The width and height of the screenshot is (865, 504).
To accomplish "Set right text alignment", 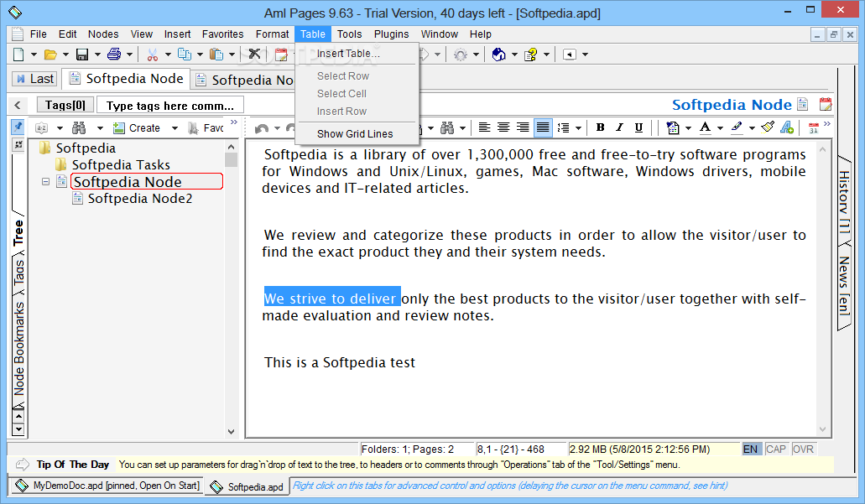I will (x=523, y=128).
